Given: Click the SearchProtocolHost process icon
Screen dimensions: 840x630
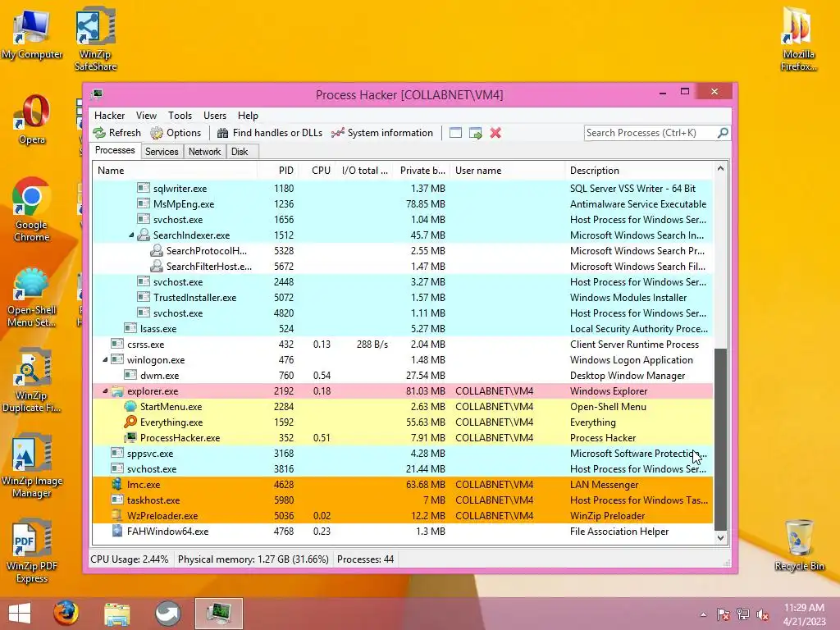Looking at the screenshot, I should click(x=157, y=251).
